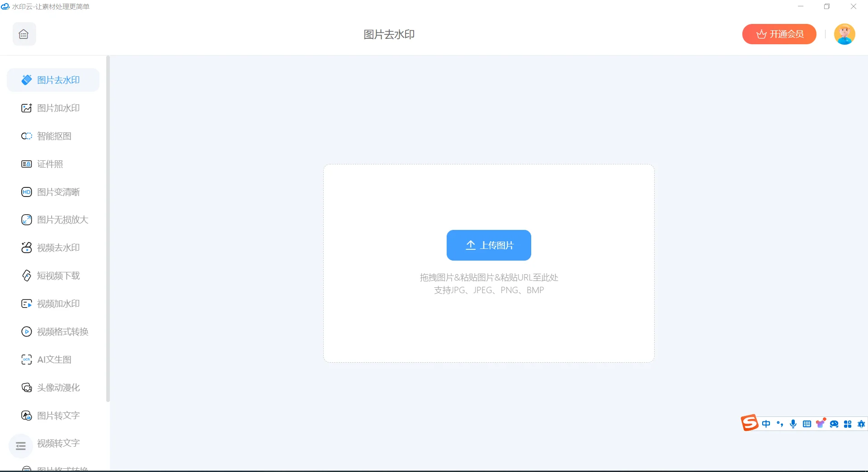868x472 pixels.
Task: Click the 上传图片 upload button
Action: point(489,245)
